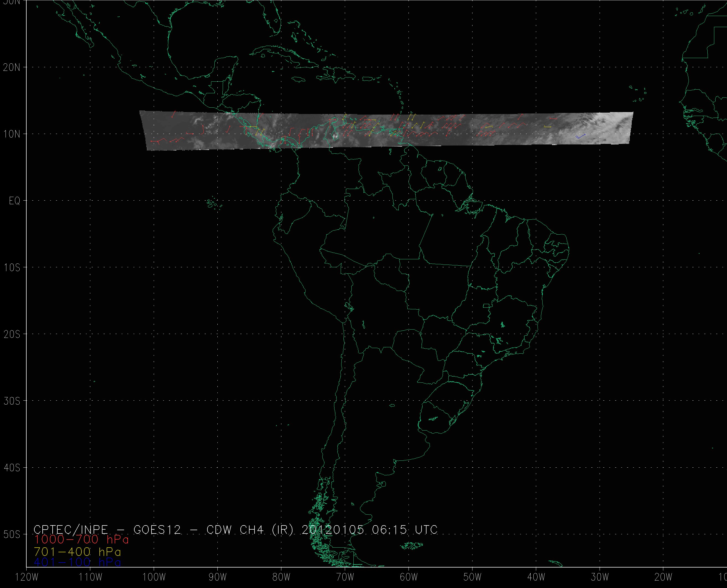Click the 100W longitude label
This screenshot has height=588, width=727.
pyautogui.click(x=154, y=577)
